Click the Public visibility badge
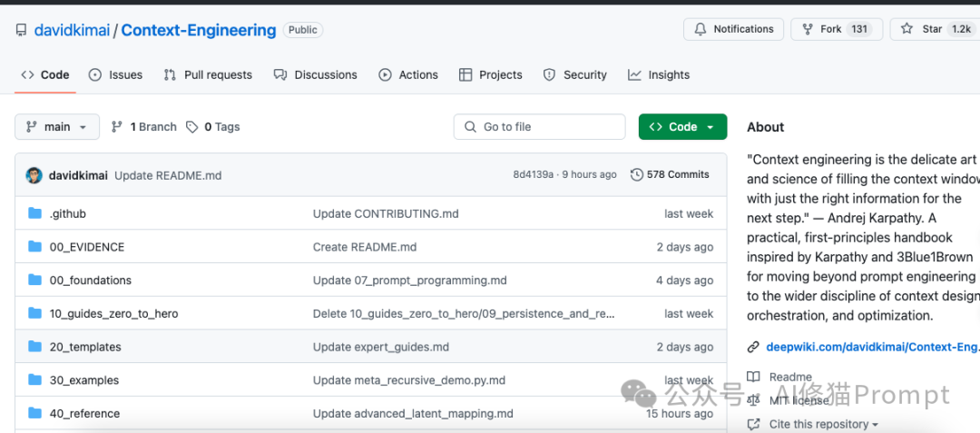 pyautogui.click(x=302, y=29)
